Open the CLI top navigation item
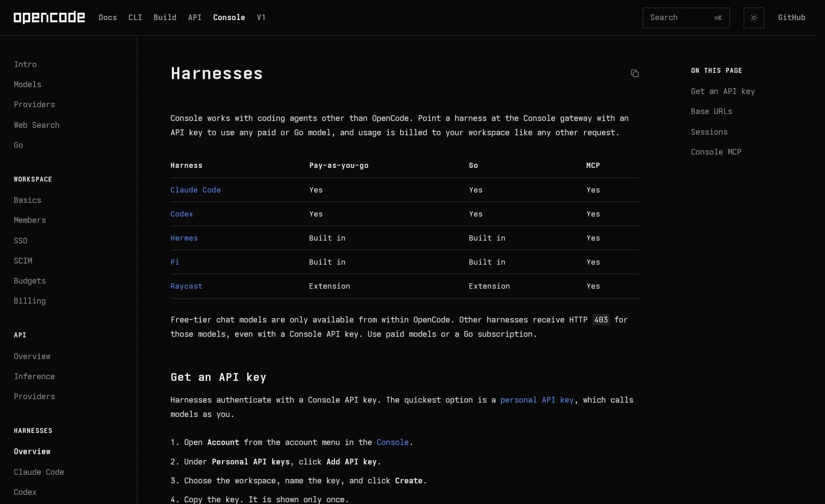The height and width of the screenshot is (504, 825). [x=135, y=18]
